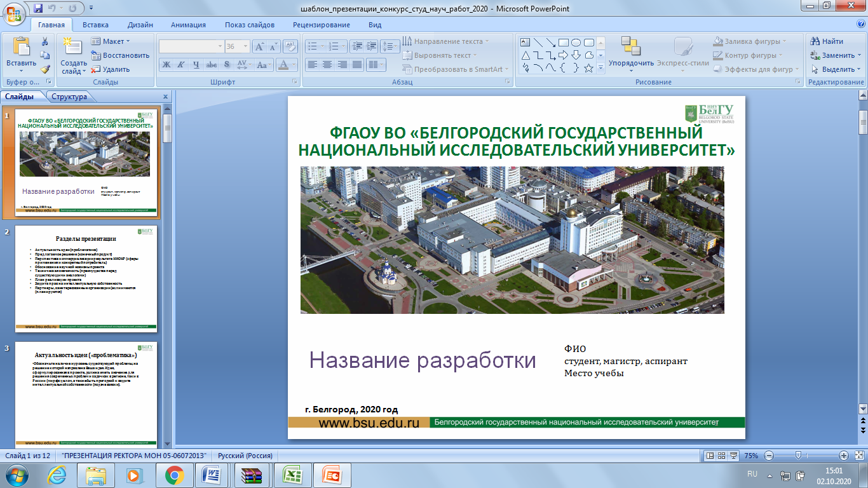
Task: Click the Format Painter brush icon
Action: coord(45,69)
